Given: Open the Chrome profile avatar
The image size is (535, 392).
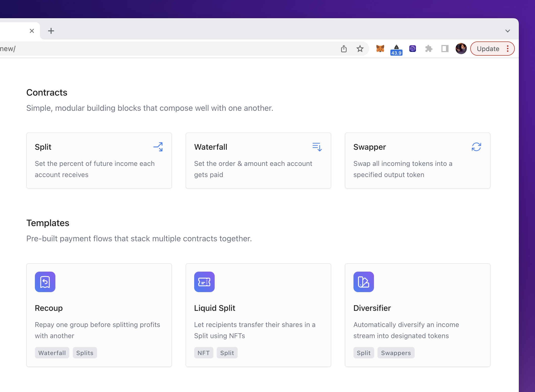Looking at the screenshot, I should pos(461,49).
